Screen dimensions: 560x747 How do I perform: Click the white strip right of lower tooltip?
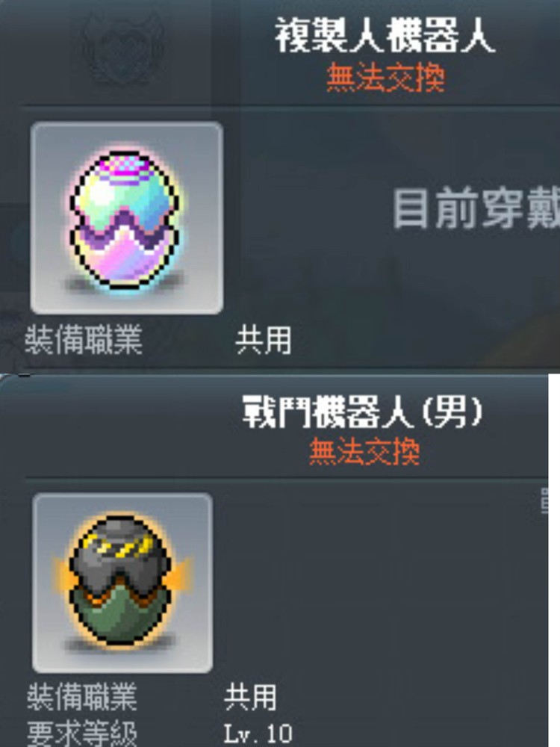pos(554,560)
